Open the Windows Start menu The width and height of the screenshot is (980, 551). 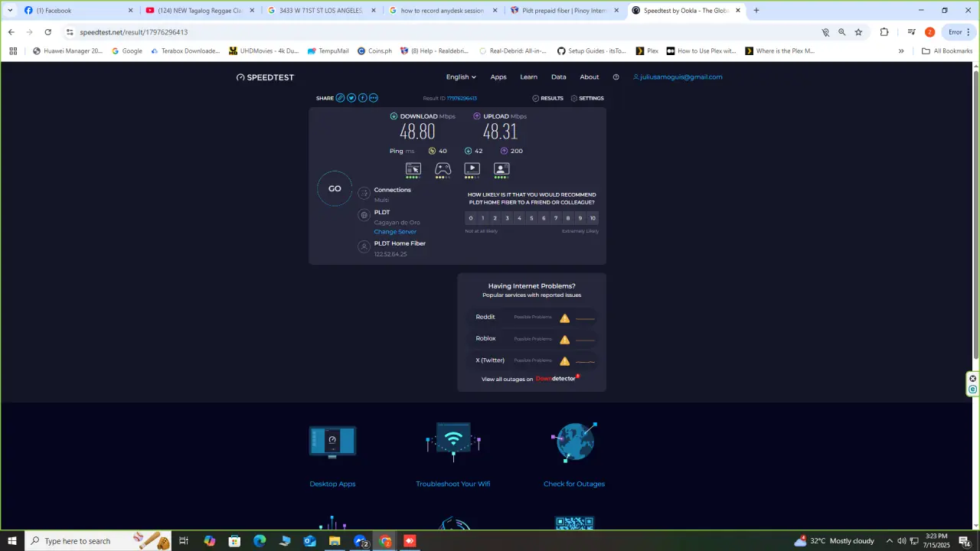(11, 541)
